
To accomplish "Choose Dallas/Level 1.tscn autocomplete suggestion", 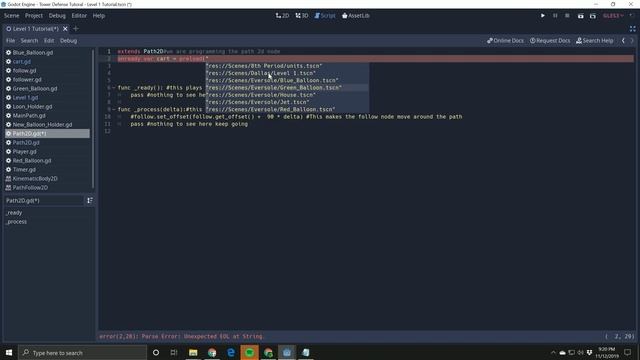I will point(287,73).
